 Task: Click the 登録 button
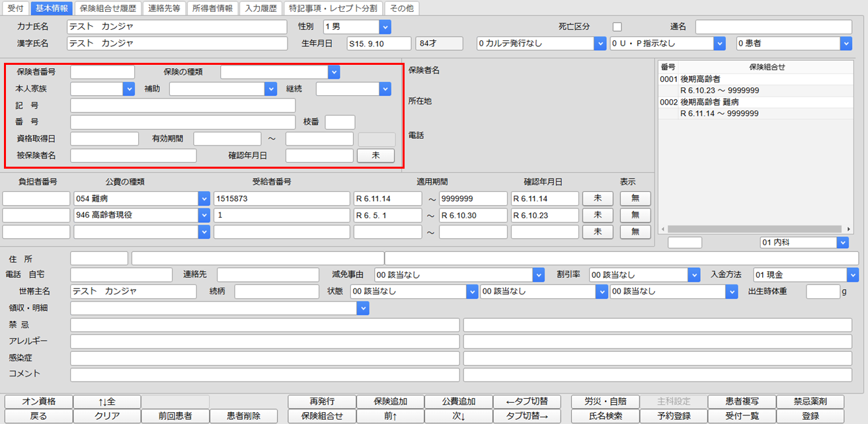point(810,416)
